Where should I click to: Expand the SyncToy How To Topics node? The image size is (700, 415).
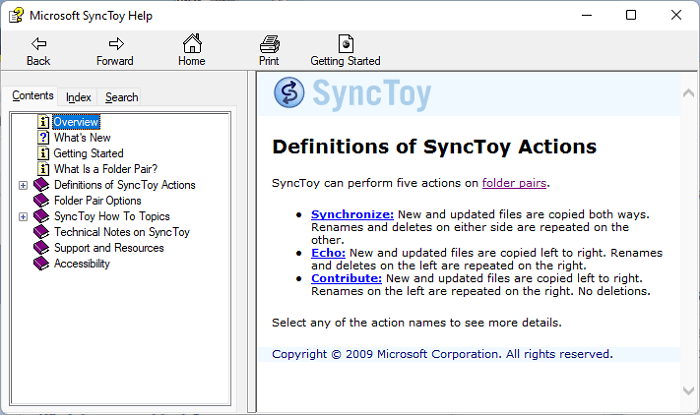pyautogui.click(x=23, y=216)
